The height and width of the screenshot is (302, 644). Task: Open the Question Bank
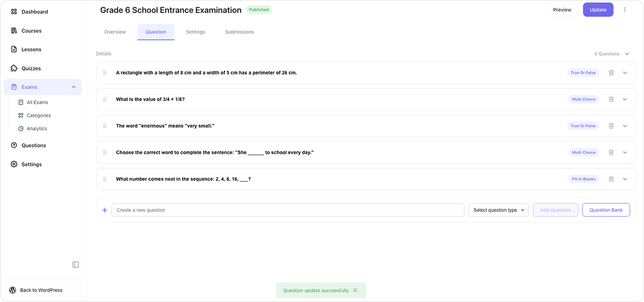[x=606, y=210]
